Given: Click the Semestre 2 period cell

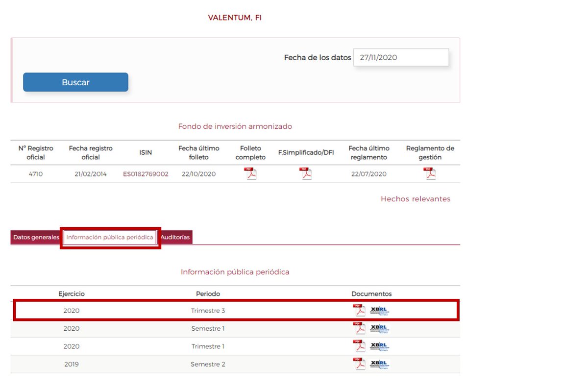Looking at the screenshot, I should [x=208, y=365].
